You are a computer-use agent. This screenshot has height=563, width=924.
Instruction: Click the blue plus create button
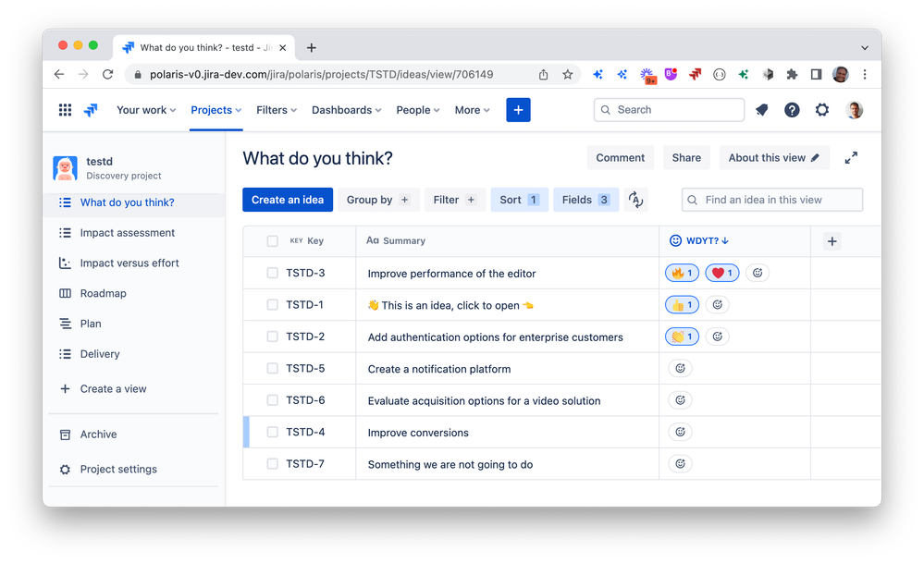pyautogui.click(x=518, y=110)
